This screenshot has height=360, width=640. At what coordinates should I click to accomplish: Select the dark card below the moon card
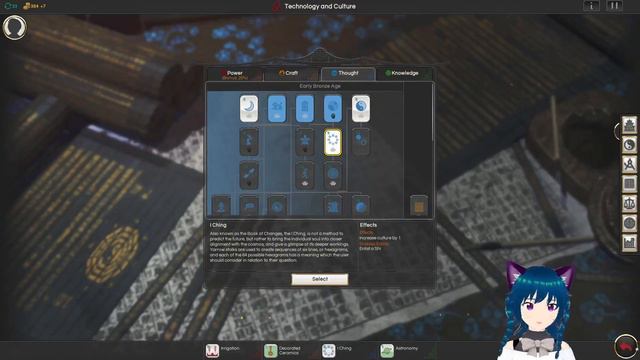(249, 142)
